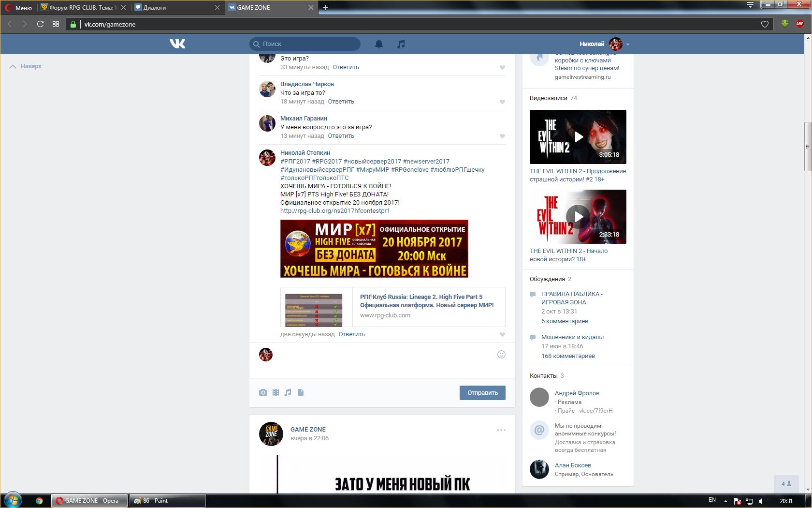Screen dimensions: 812x508
Task: Open Владислав Чирков's profile name
Action: tap(307, 84)
